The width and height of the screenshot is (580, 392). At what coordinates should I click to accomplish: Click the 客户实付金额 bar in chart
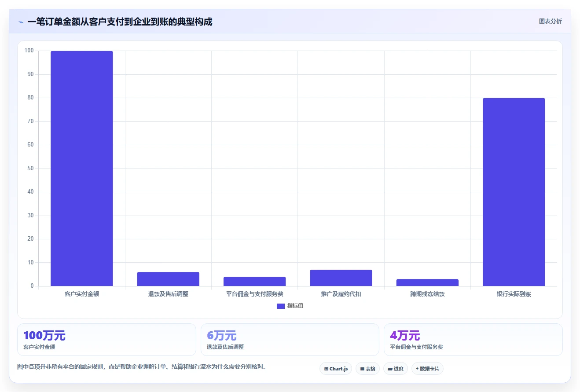click(82, 169)
